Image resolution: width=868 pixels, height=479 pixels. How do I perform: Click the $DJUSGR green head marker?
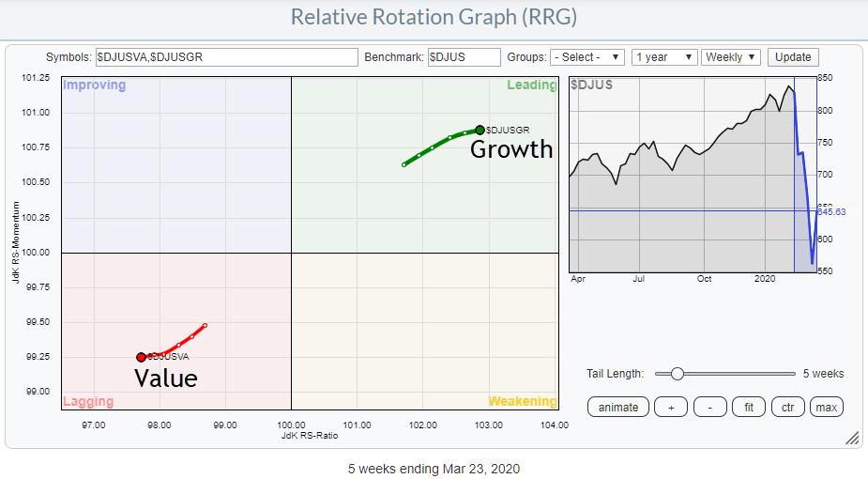[480, 130]
